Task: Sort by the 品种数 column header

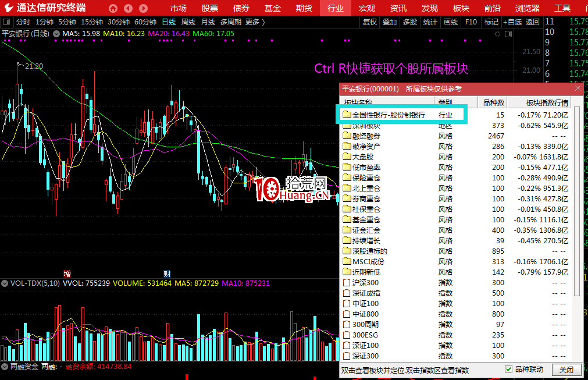Action: (493, 102)
